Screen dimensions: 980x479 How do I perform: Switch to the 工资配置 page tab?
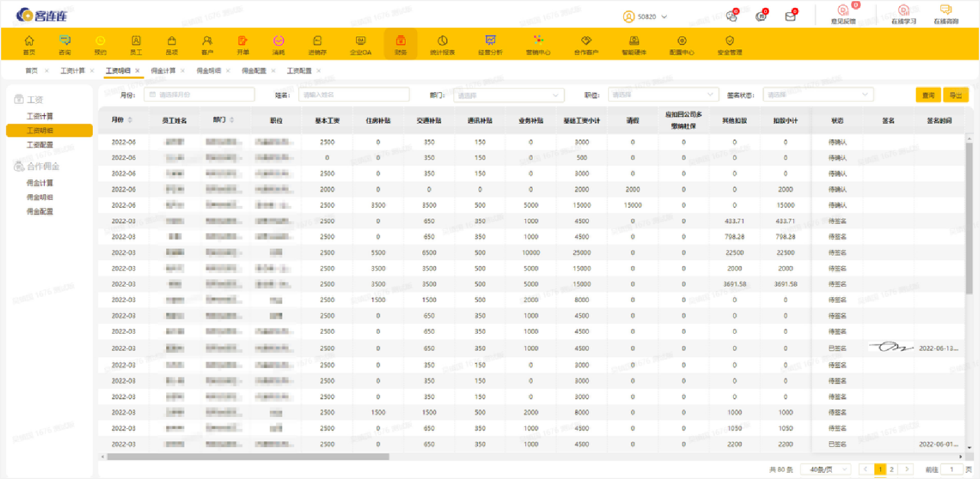coord(299,71)
